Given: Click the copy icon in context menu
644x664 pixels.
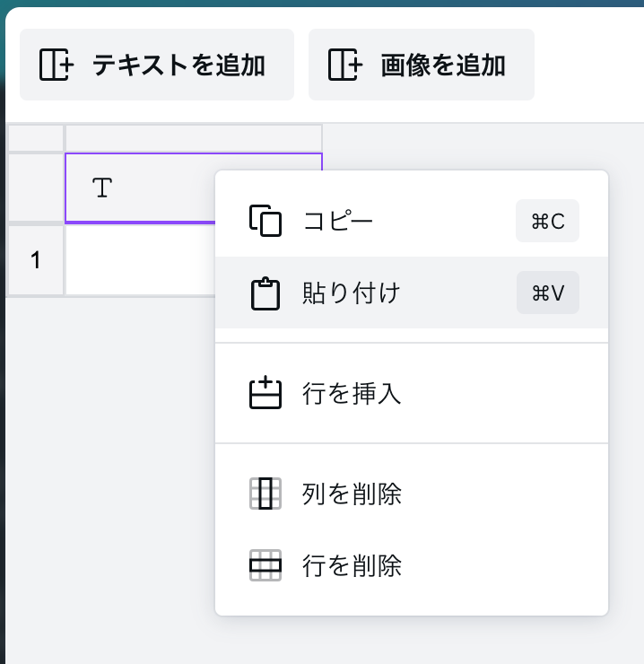Looking at the screenshot, I should tap(265, 221).
